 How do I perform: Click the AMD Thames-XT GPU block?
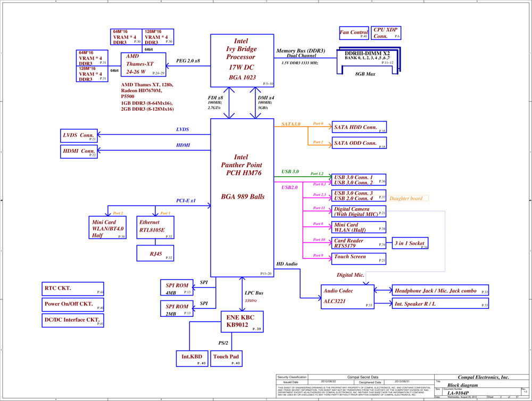[144, 64]
